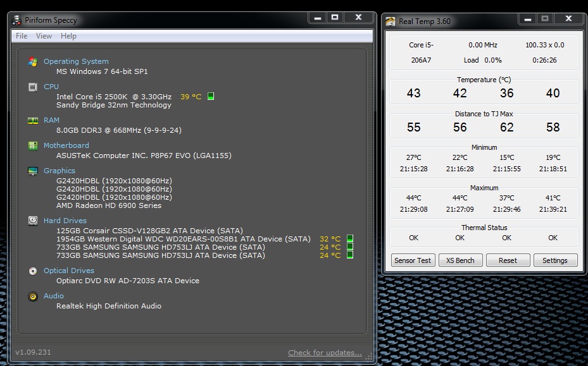Click 'ASUSTeK Computer INC. P8P67 EVO' line
588x366 pixels.
click(144, 156)
